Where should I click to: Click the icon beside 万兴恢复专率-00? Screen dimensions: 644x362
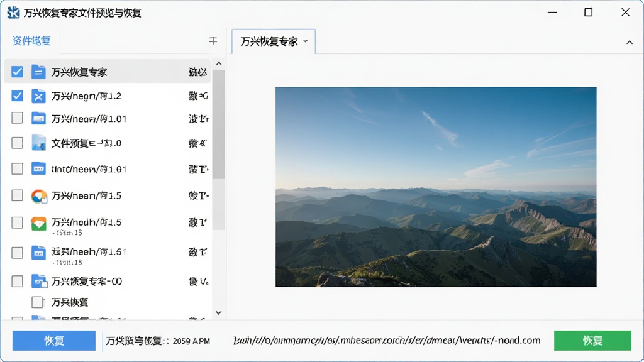(40, 281)
